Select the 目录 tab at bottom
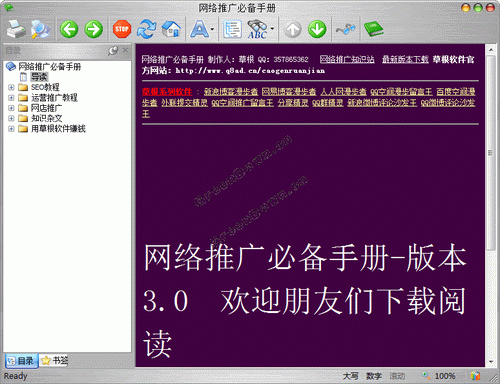 point(21,361)
